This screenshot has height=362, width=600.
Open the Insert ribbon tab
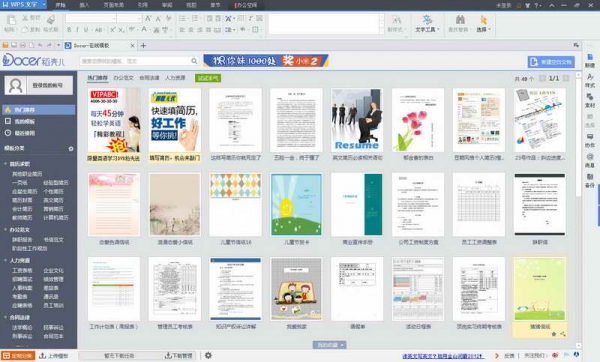[x=84, y=5]
